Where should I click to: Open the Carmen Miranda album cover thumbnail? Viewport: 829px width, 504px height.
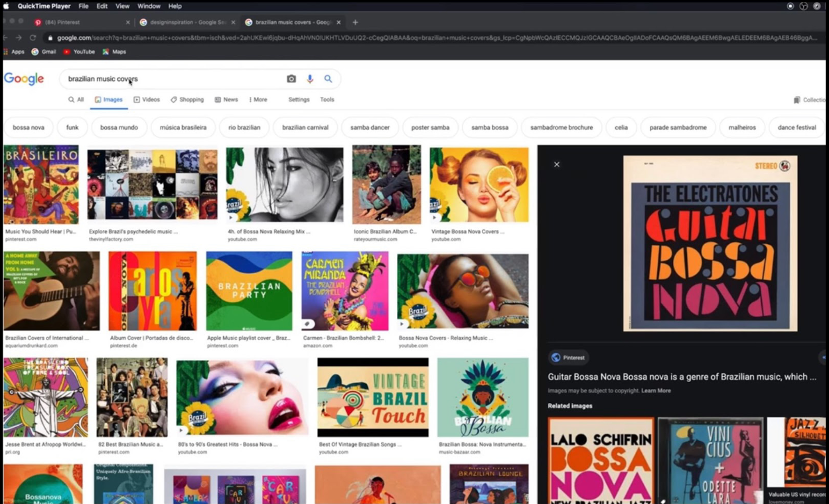pyautogui.click(x=344, y=291)
